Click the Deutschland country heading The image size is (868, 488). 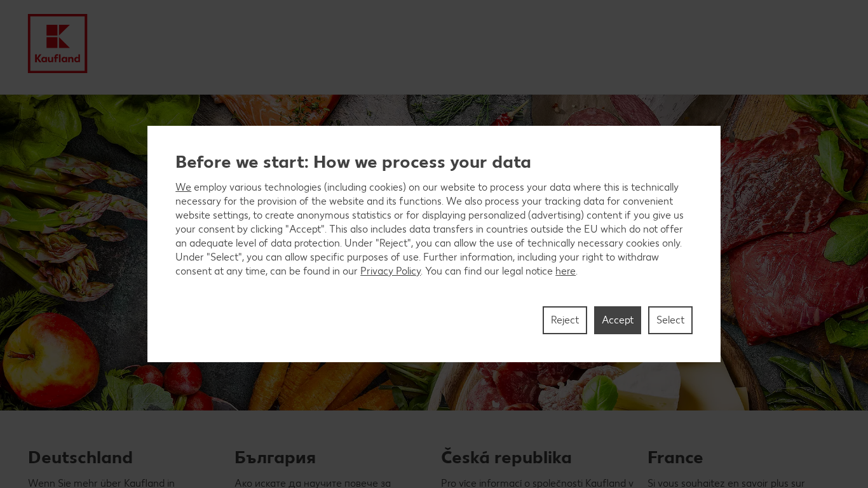[x=81, y=457]
